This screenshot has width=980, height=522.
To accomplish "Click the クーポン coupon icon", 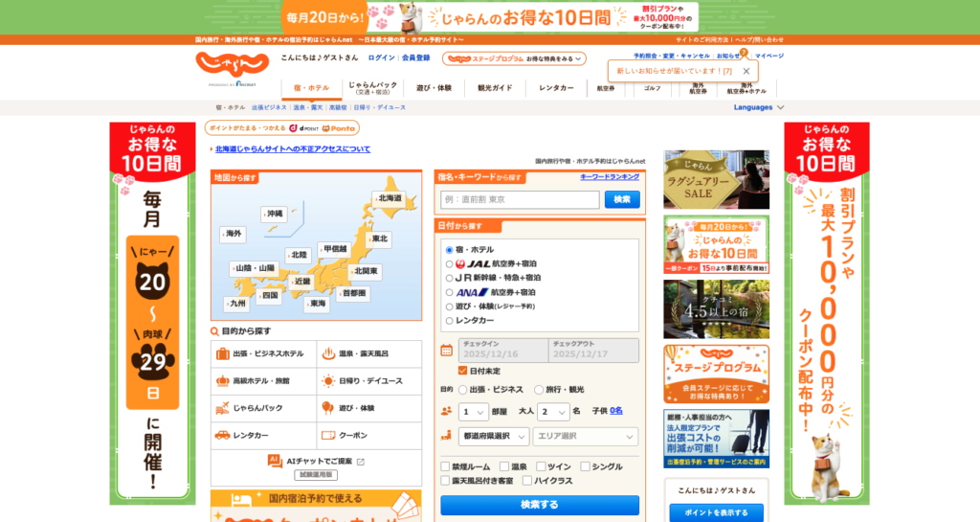I will (327, 435).
